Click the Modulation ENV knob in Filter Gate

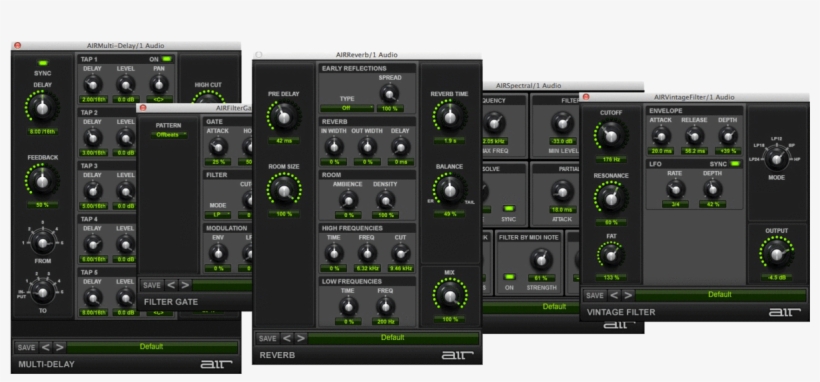click(218, 253)
